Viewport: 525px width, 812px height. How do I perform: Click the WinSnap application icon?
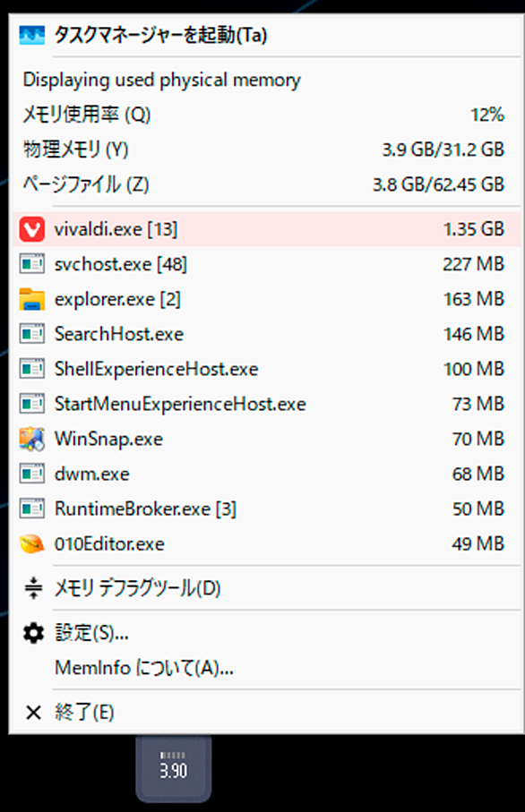[31, 439]
